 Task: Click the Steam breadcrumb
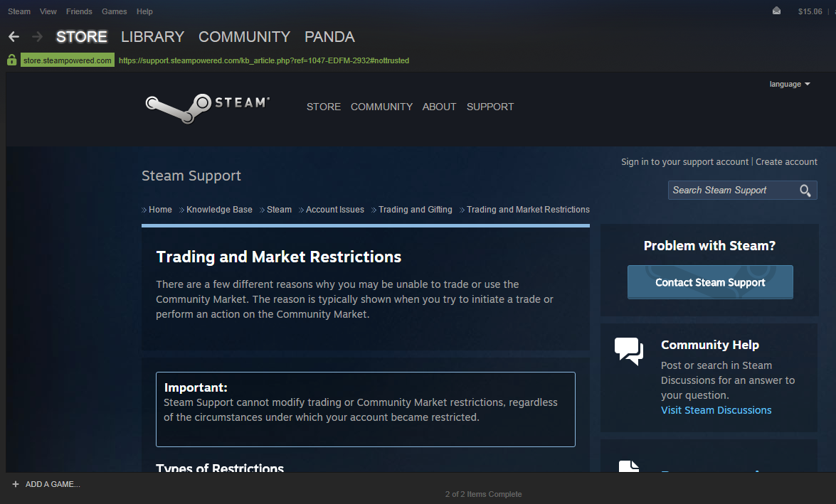(x=279, y=210)
